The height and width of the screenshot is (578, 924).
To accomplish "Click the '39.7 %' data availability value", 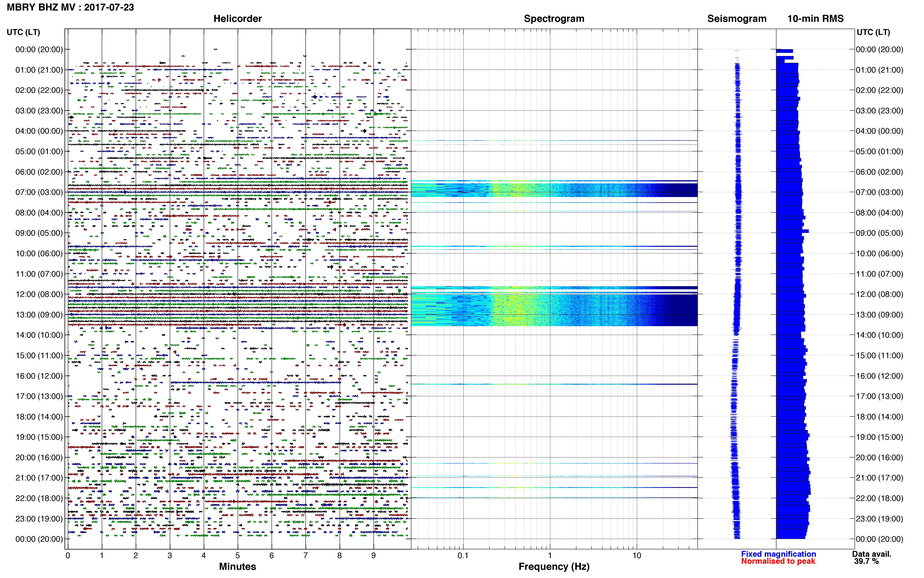I will 866,561.
